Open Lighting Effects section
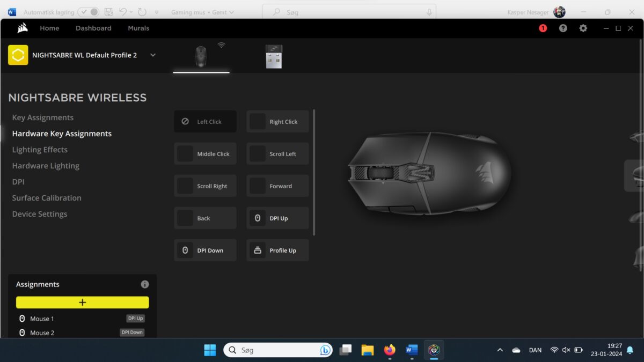The width and height of the screenshot is (644, 362). click(40, 150)
